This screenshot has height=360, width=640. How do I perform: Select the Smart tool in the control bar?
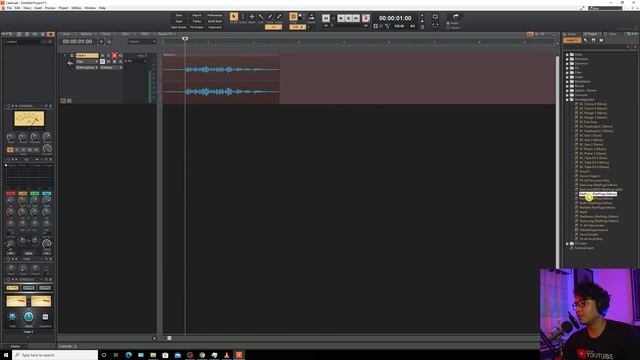click(x=233, y=17)
